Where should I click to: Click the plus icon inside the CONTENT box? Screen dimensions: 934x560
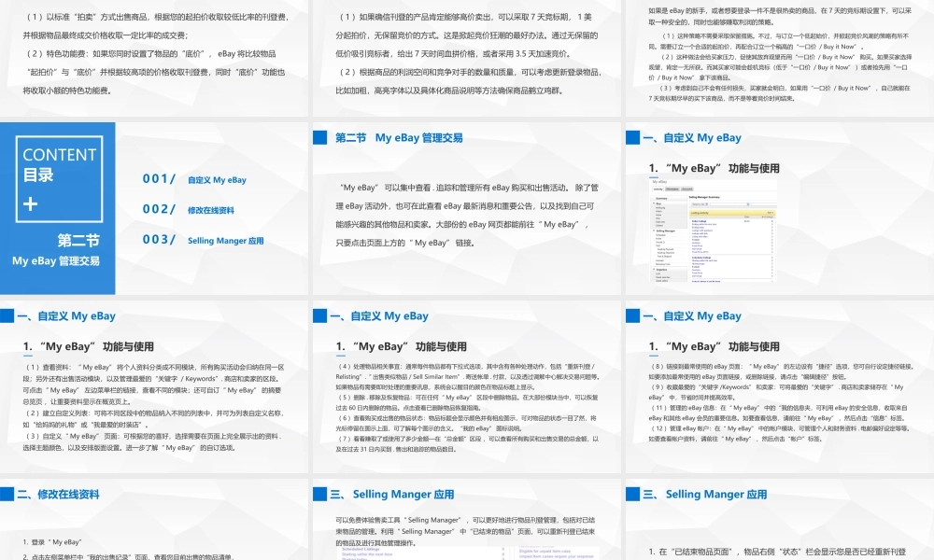coord(30,203)
